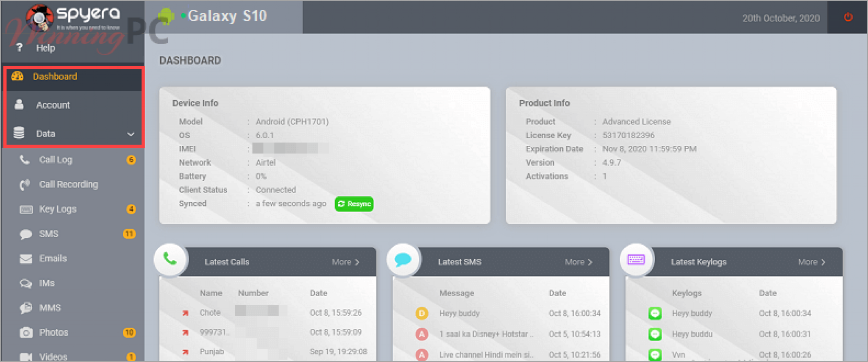This screenshot has width=868, height=362.
Task: Click the blue Latest SMS bubble icon
Action: [x=403, y=259]
